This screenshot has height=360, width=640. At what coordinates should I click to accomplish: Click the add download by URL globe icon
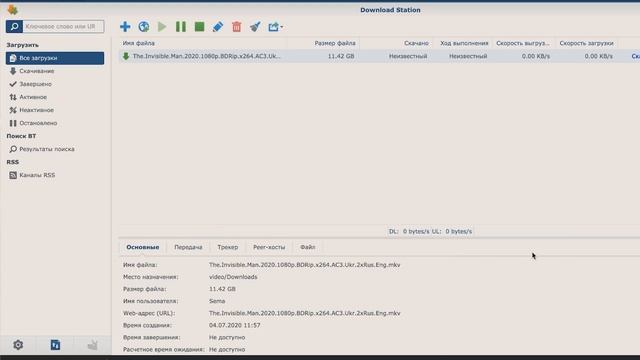coord(144,27)
